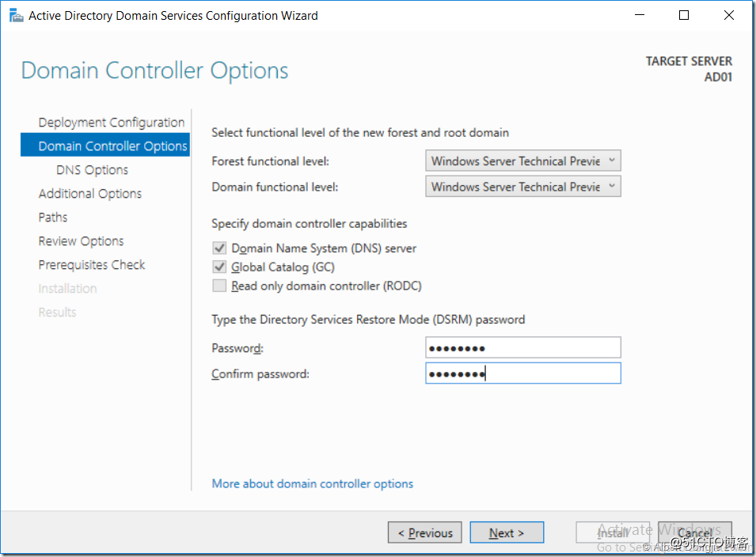756x557 pixels.
Task: Click the 'Forest functional level:' label
Action: [271, 161]
